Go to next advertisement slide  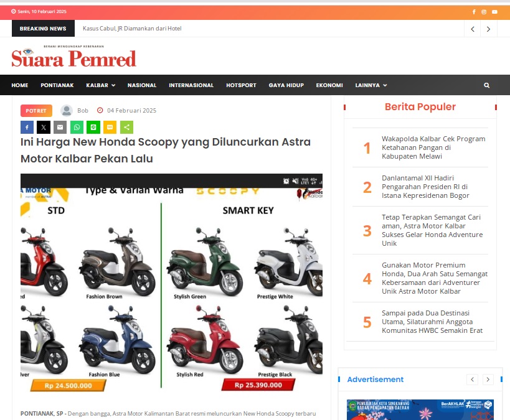(x=488, y=380)
